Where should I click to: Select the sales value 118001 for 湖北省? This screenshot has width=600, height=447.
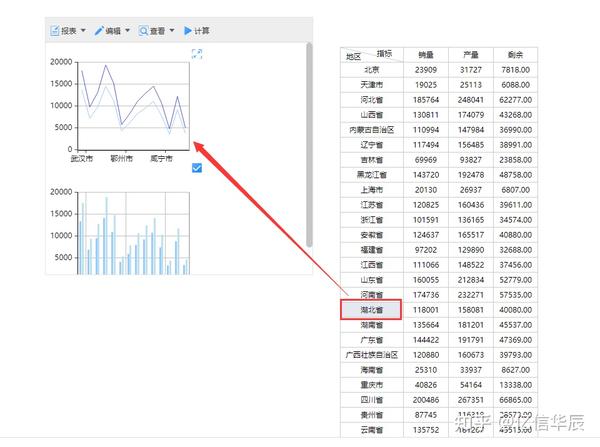click(426, 310)
